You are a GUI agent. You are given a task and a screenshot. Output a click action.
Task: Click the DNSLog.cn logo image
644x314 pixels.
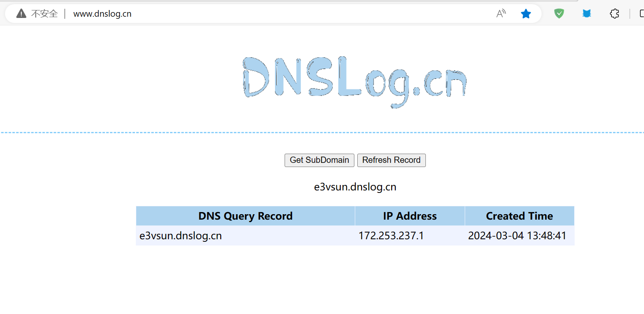click(x=354, y=82)
